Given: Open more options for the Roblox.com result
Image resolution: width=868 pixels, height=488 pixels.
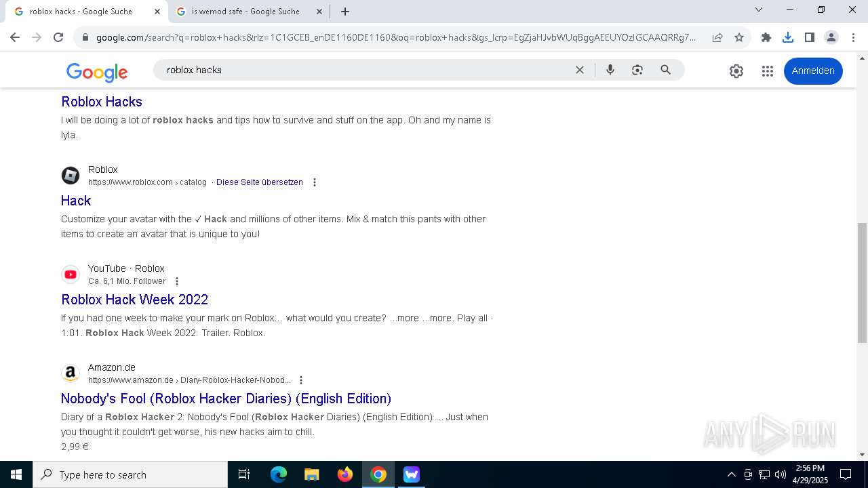Looking at the screenshot, I should (315, 182).
